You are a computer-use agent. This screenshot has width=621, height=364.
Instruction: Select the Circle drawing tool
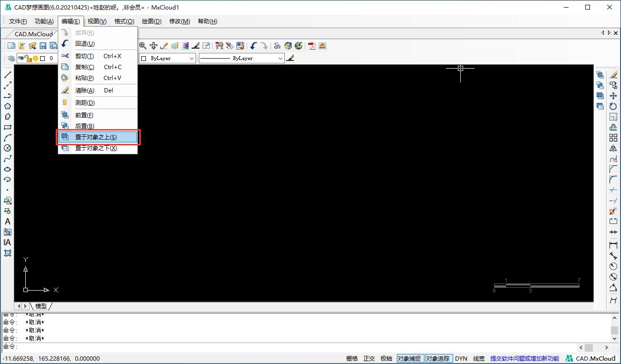8,148
